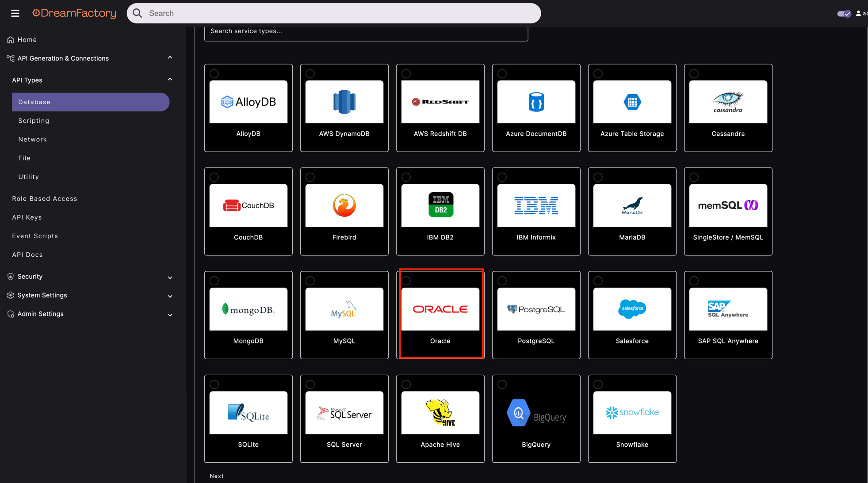Expand the Admin Settings section
Screen dimensions: 868x483
pos(170,315)
